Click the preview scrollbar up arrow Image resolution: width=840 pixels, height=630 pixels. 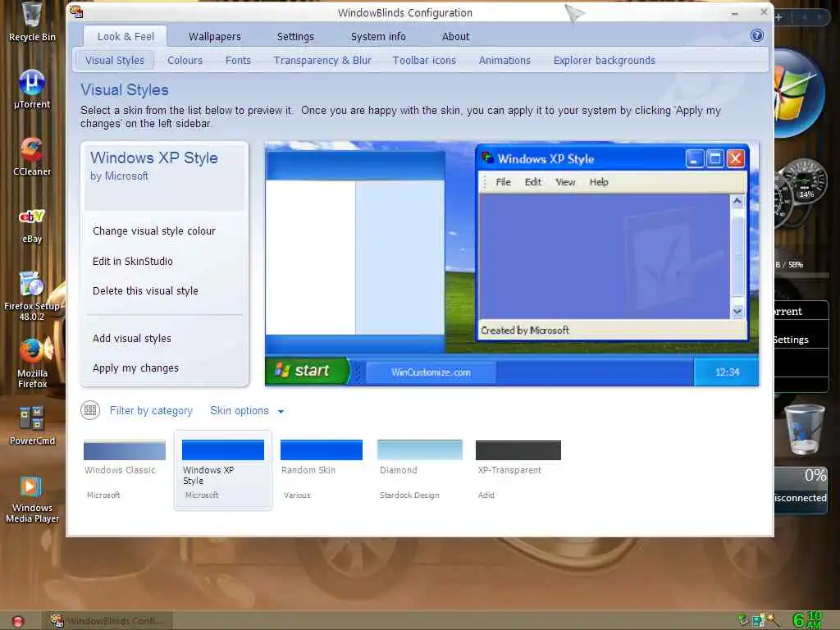pyautogui.click(x=737, y=202)
